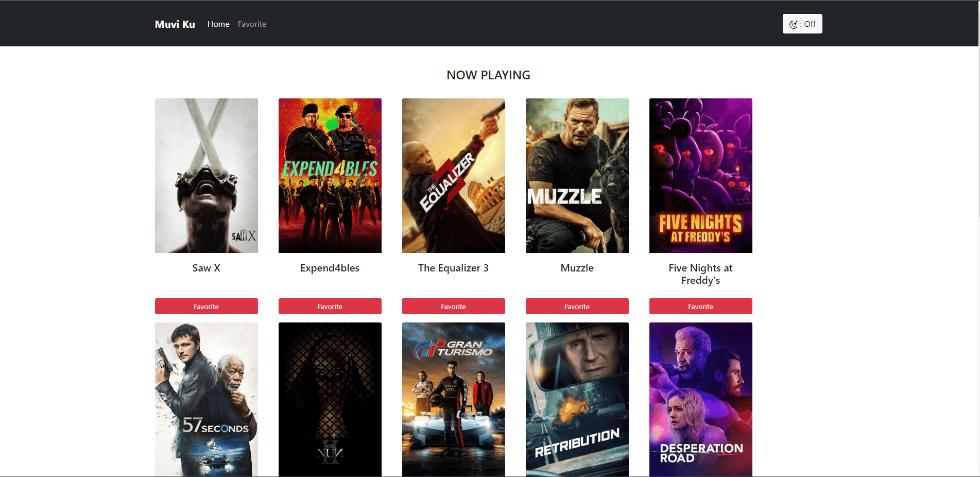This screenshot has width=980, height=477.
Task: Open The Nun II poster
Action: pos(330,399)
